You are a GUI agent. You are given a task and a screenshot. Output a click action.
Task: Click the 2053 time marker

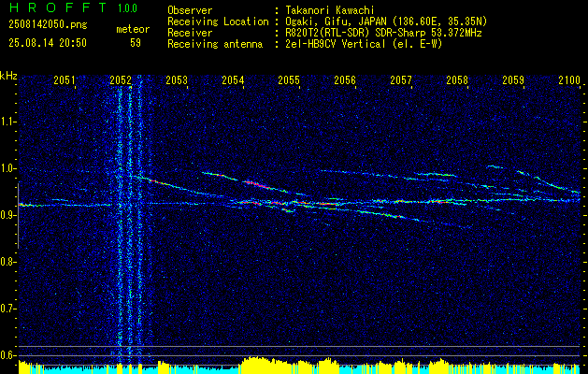click(x=177, y=79)
